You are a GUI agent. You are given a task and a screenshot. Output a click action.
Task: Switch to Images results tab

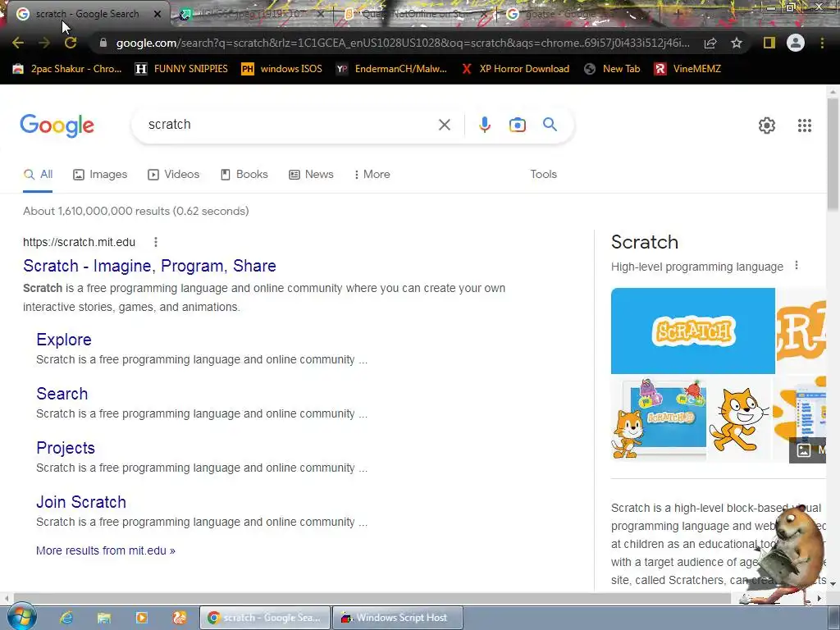pyautogui.click(x=100, y=175)
